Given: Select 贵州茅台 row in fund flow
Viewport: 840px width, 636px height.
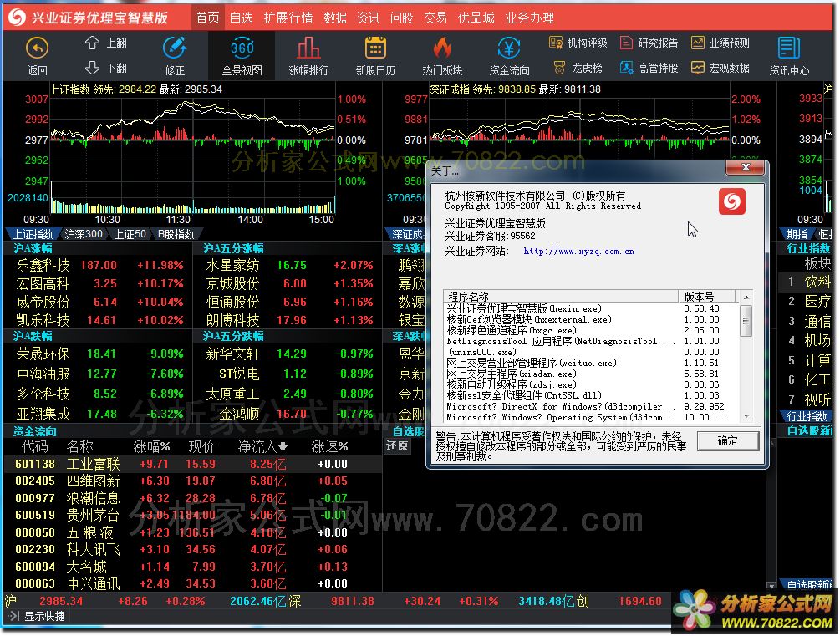Looking at the screenshot, I should [x=192, y=515].
